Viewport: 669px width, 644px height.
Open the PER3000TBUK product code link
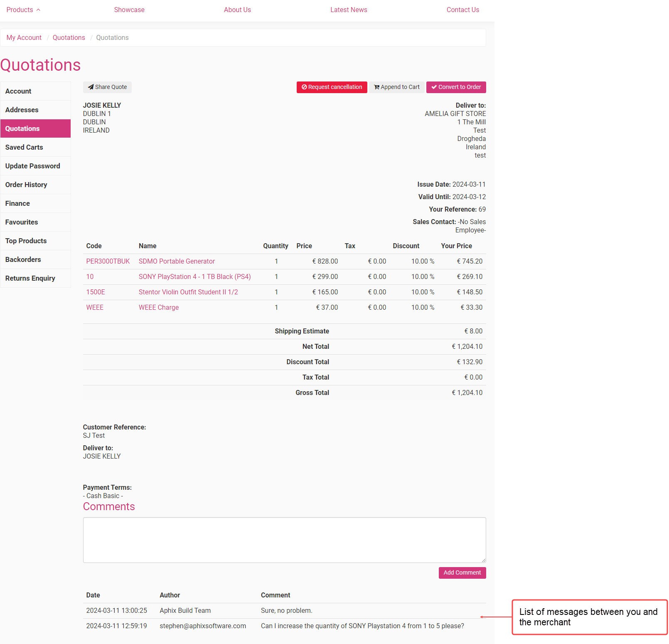pos(108,261)
